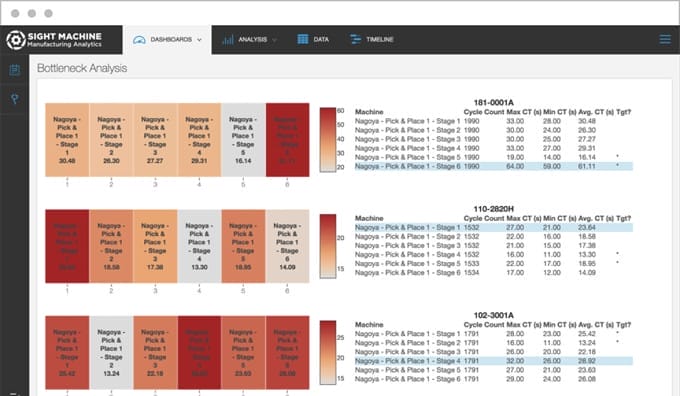Select the gray Stage 4 tile showing 13.30
This screenshot has height=396, width=680.
(199, 246)
